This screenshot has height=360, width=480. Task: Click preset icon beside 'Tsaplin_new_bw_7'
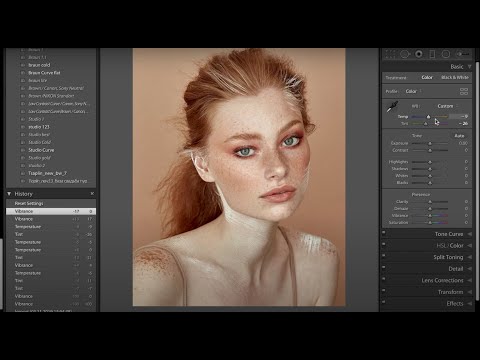(23, 173)
